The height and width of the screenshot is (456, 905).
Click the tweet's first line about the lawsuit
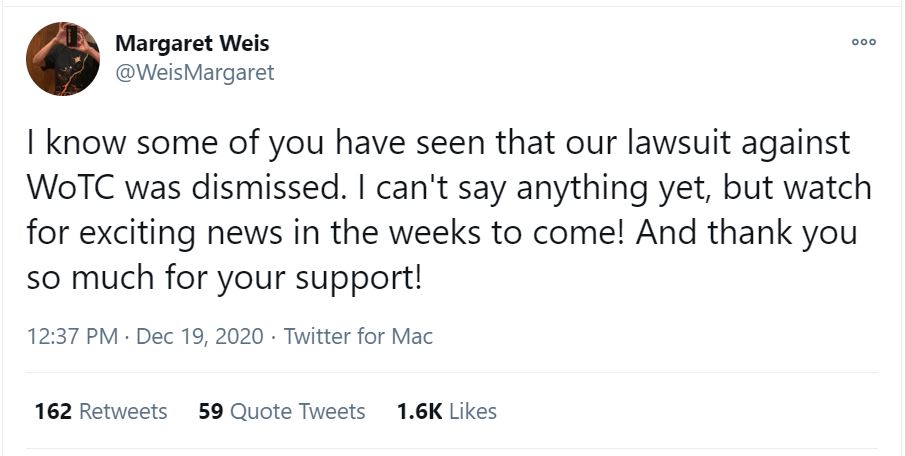438,143
